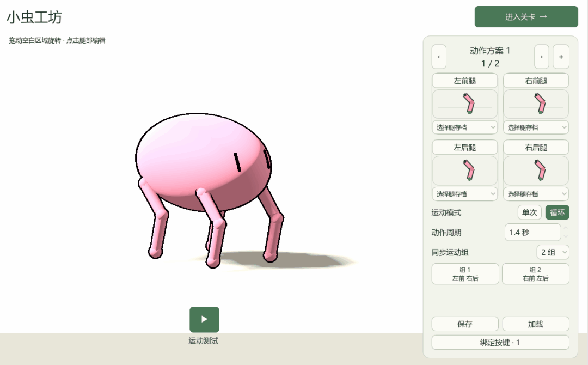Select the 右前腿 label button
Image resolution: width=588 pixels, height=365 pixels.
click(x=536, y=81)
